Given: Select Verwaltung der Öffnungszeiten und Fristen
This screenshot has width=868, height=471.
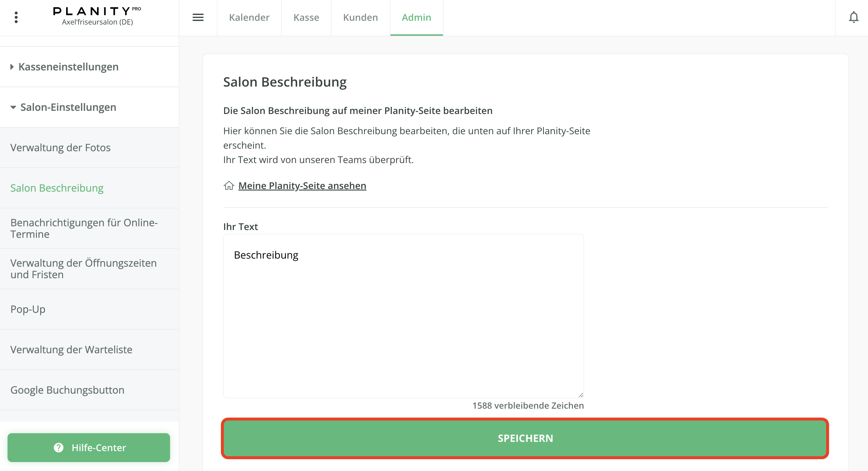Looking at the screenshot, I should 83,269.
